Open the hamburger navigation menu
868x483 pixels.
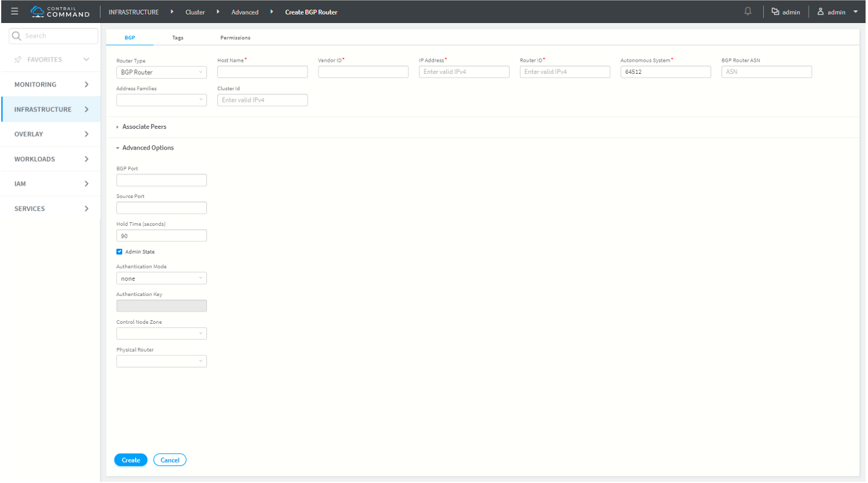pos(15,11)
